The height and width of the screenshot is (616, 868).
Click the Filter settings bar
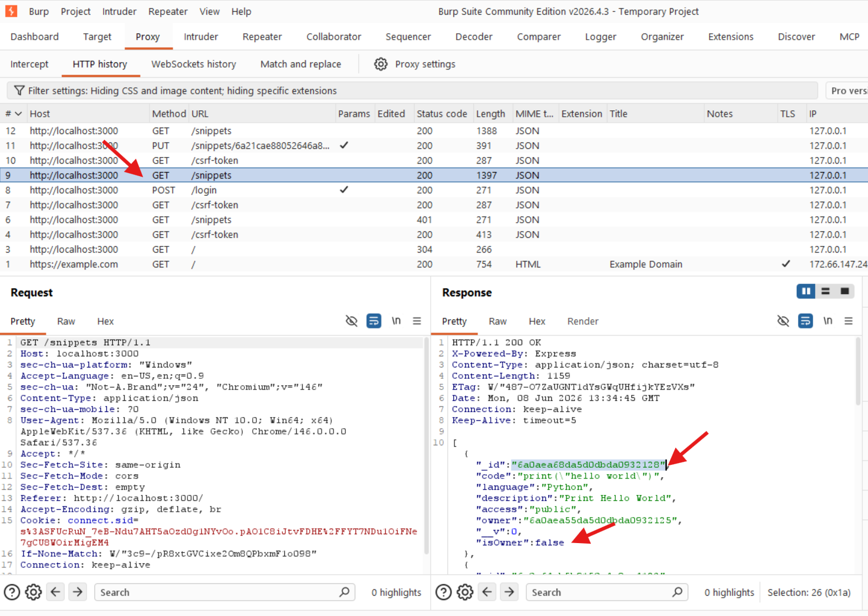(x=412, y=91)
